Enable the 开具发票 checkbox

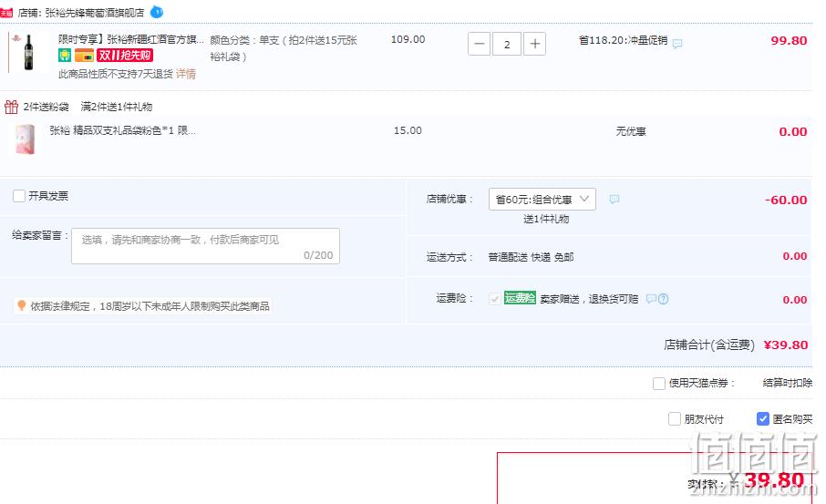(x=19, y=196)
